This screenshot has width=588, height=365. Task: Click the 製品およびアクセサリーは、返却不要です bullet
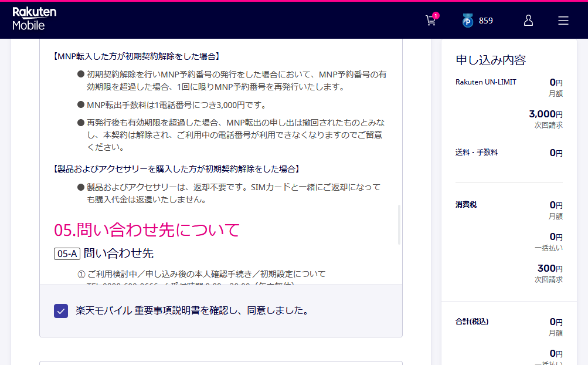[233, 194]
